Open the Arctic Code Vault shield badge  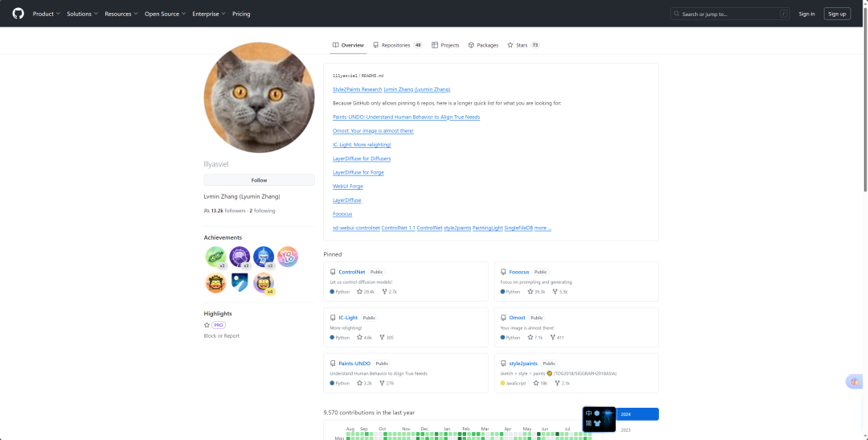[240, 282]
